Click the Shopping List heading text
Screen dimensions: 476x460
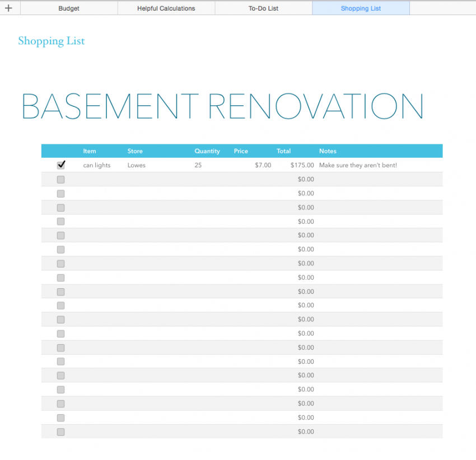click(x=52, y=41)
